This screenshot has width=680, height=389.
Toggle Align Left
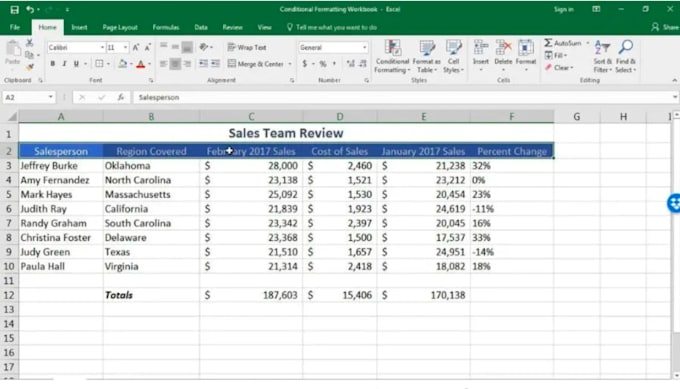pyautogui.click(x=163, y=64)
